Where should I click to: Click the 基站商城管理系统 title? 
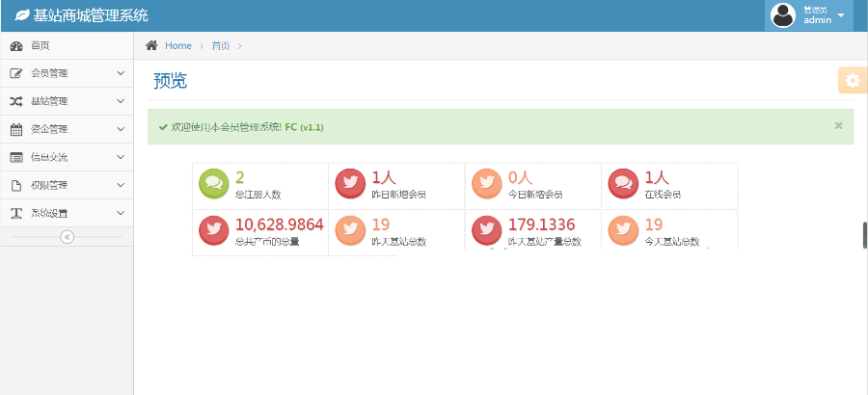pos(91,15)
